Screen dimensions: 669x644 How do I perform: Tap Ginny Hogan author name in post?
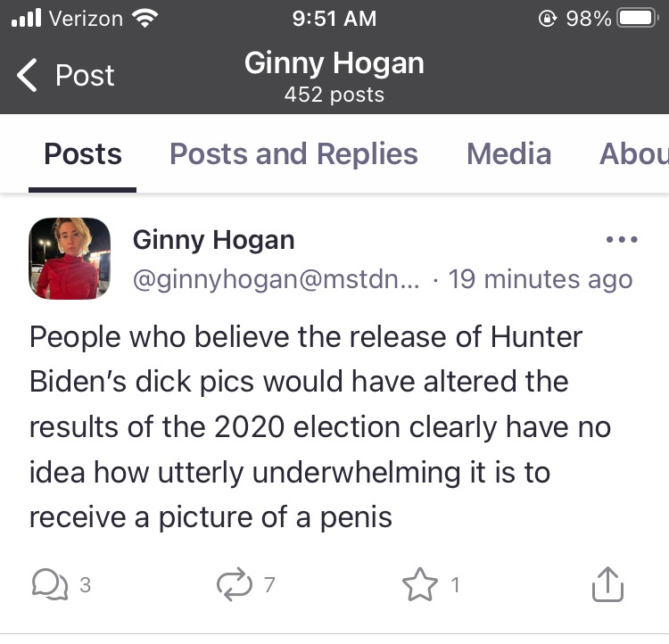click(x=214, y=240)
